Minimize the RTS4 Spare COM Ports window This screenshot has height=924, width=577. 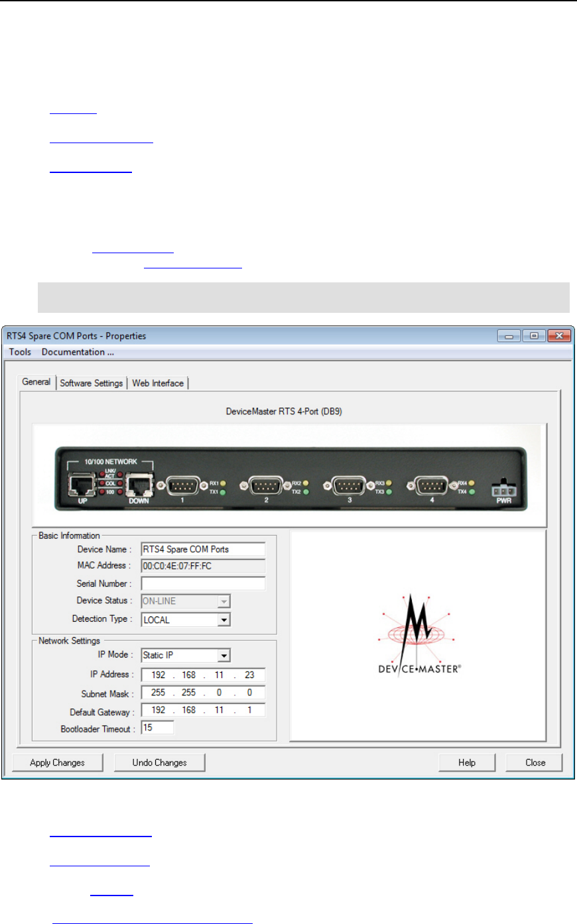click(x=509, y=336)
